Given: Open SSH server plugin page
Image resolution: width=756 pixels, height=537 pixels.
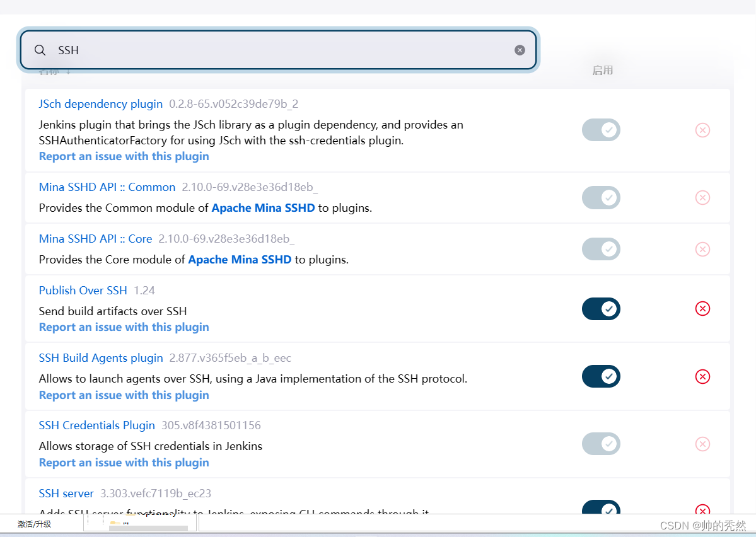Looking at the screenshot, I should pyautogui.click(x=66, y=494).
